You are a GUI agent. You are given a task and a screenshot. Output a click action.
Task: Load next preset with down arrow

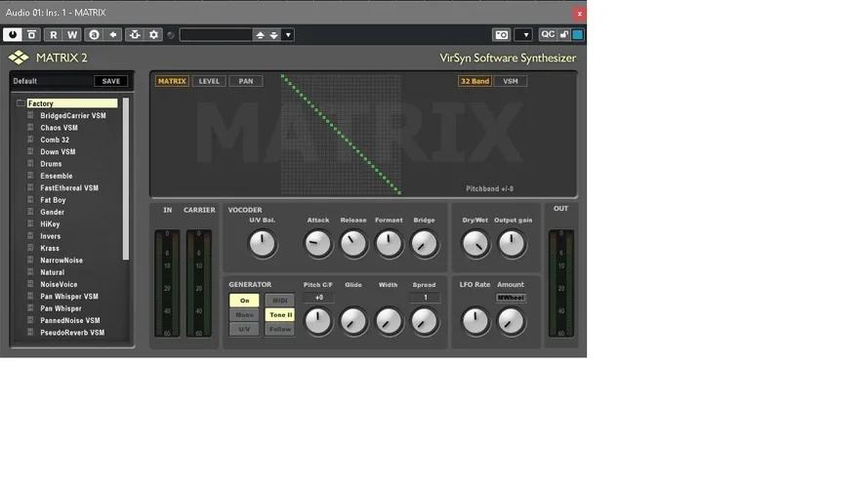(273, 35)
